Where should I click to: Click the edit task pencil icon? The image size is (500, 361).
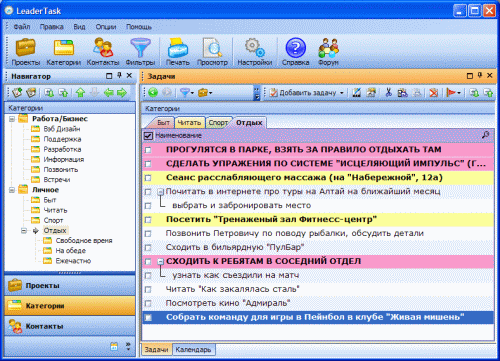click(357, 92)
